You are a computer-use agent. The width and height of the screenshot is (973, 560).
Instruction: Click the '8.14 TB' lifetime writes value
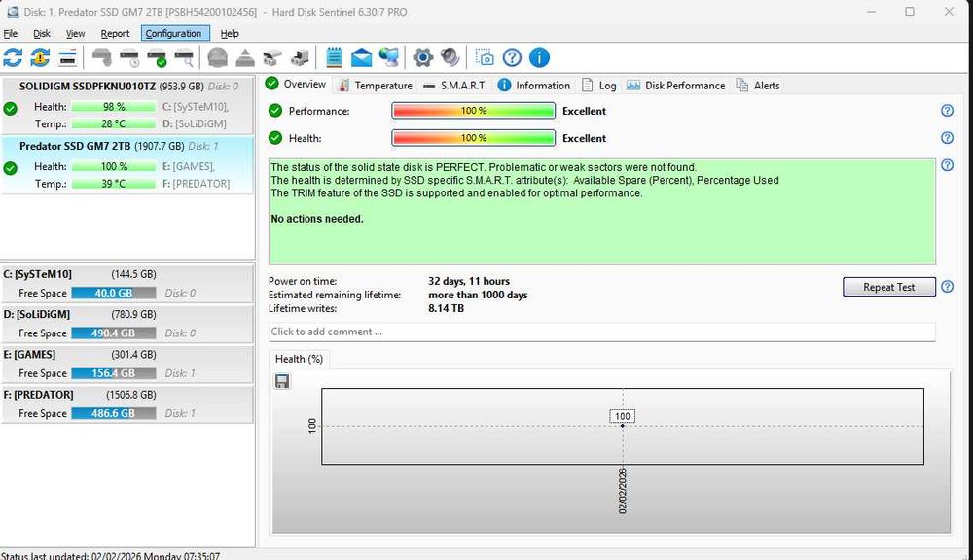447,308
